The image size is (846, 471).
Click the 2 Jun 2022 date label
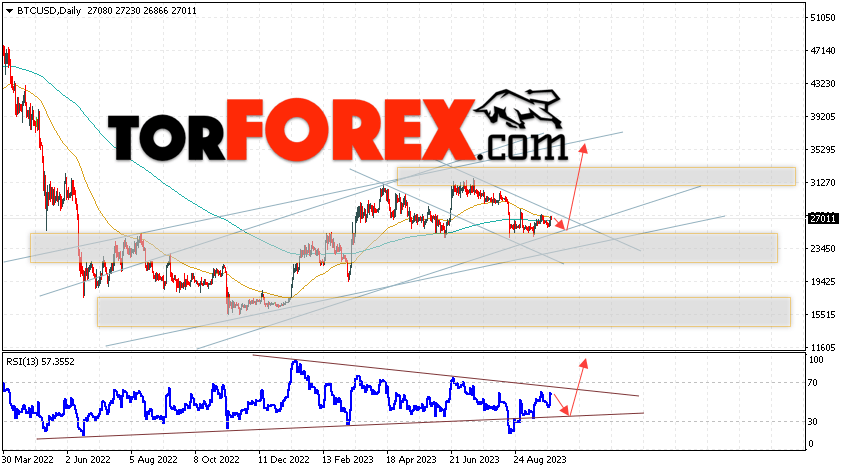pos(88,460)
